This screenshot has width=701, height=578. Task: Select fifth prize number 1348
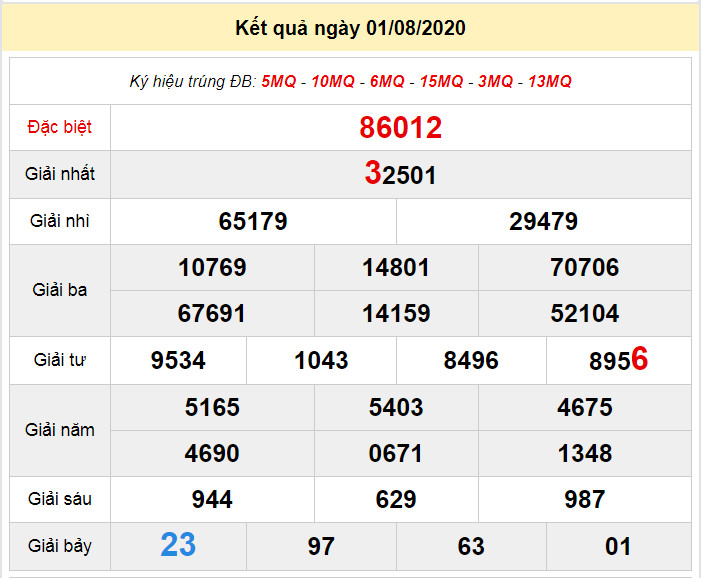585,453
